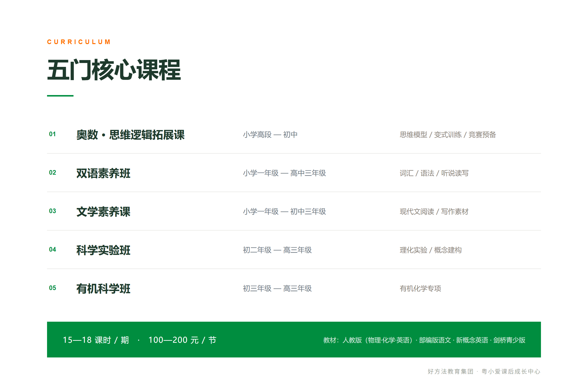Click the heading 五门核心课程
The height and width of the screenshot is (392, 588).
(114, 70)
